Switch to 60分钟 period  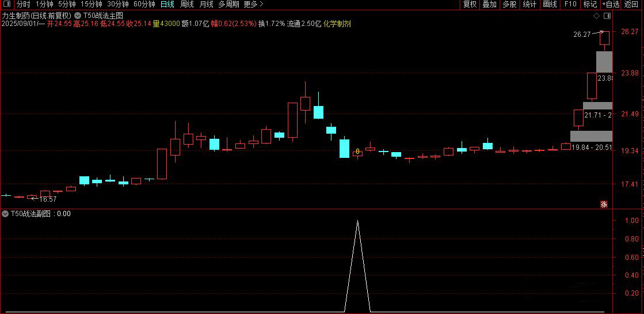(x=144, y=5)
